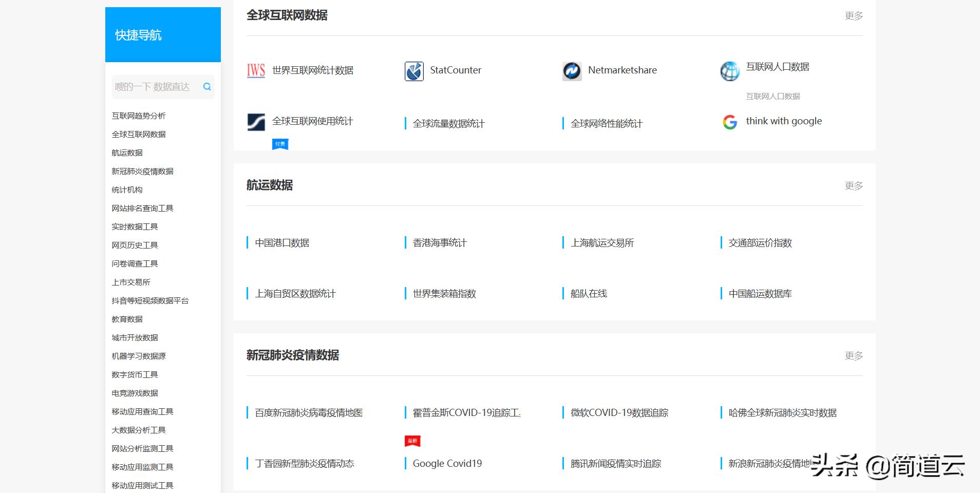The height and width of the screenshot is (493, 980).
Task: Click the Netmarketshare logo icon
Action: tap(572, 71)
